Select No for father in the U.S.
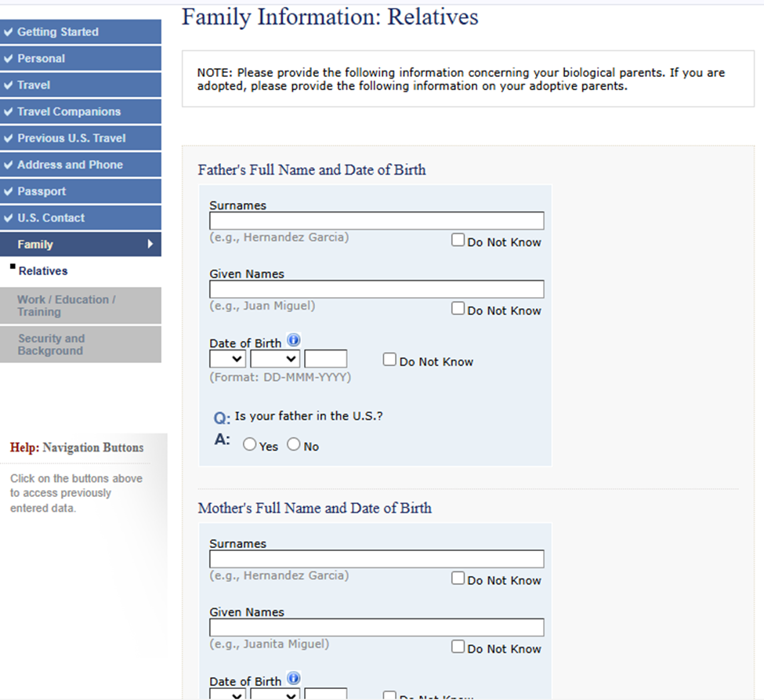 coord(294,444)
